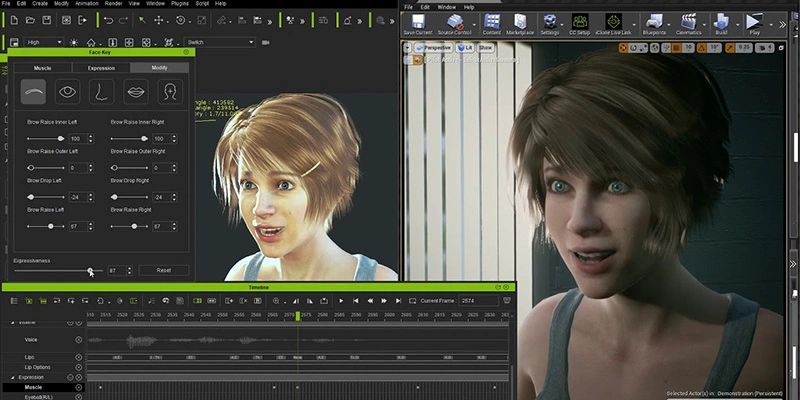
Task: Select the eyebrow region icon in Face Key
Action: click(x=33, y=92)
